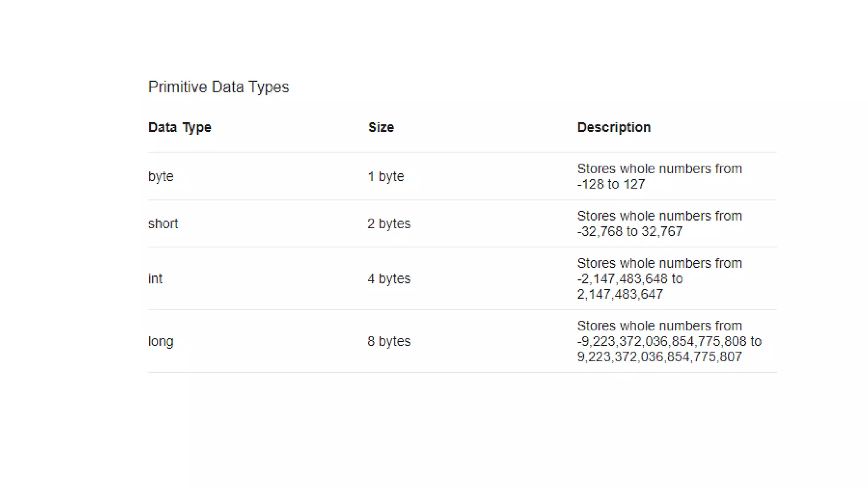
Task: Click the -32,768 to 32,767 description text
Action: point(629,232)
